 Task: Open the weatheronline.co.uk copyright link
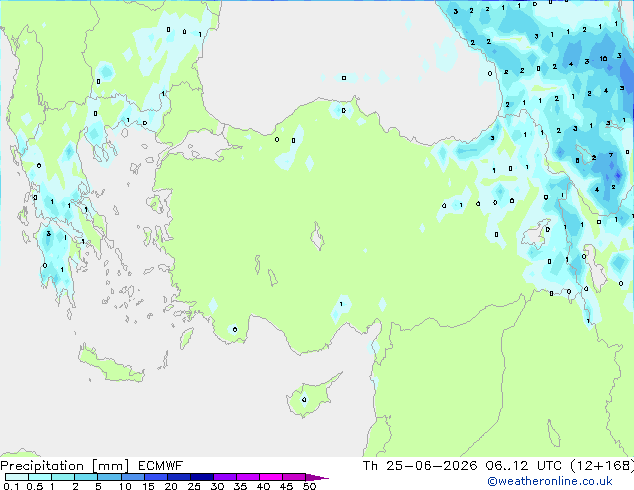550,481
